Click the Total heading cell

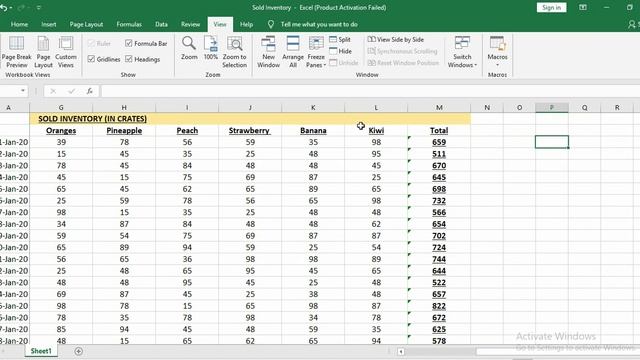pos(439,131)
